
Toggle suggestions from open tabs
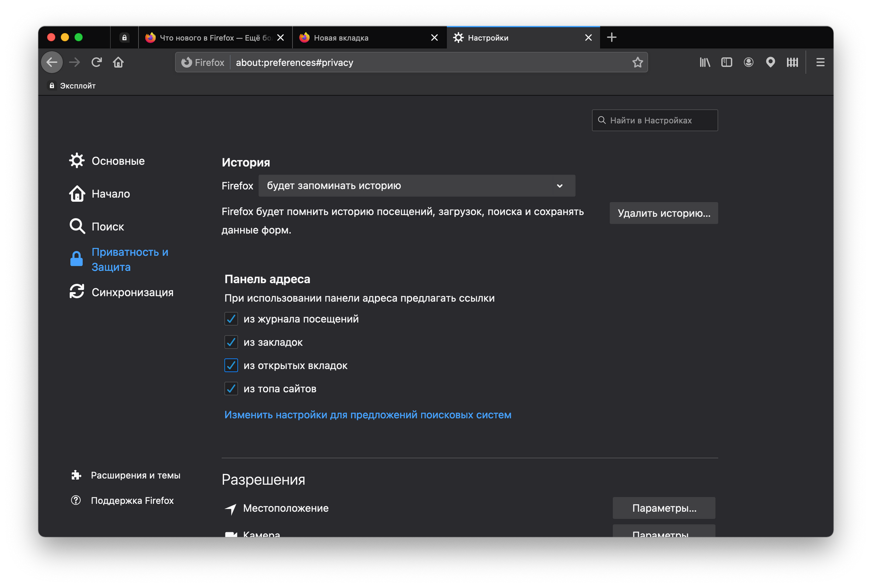click(x=231, y=365)
